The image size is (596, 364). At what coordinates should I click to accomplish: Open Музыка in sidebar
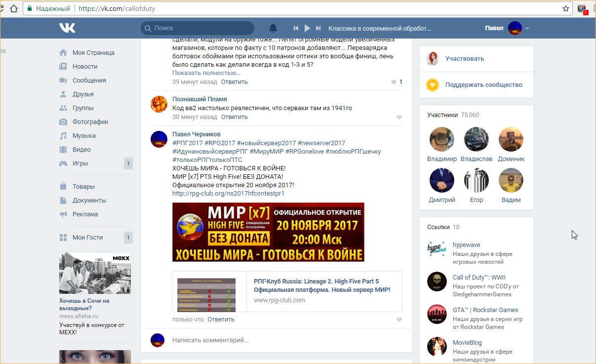(84, 135)
